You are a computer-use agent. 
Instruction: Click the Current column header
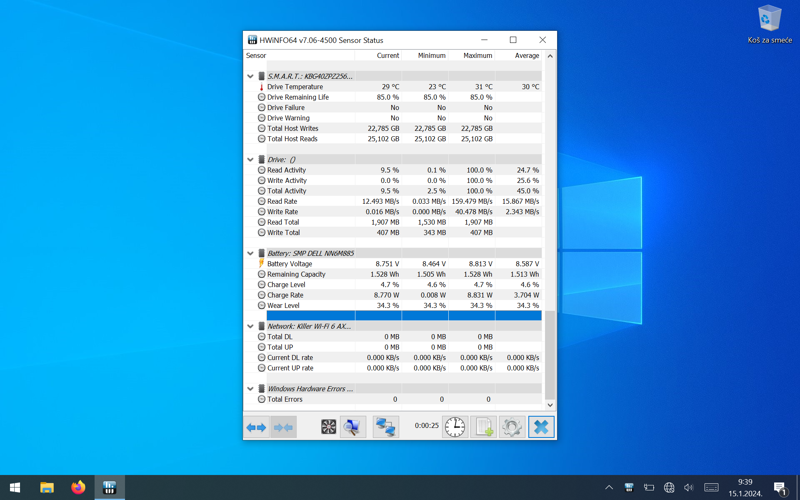[x=378, y=55]
